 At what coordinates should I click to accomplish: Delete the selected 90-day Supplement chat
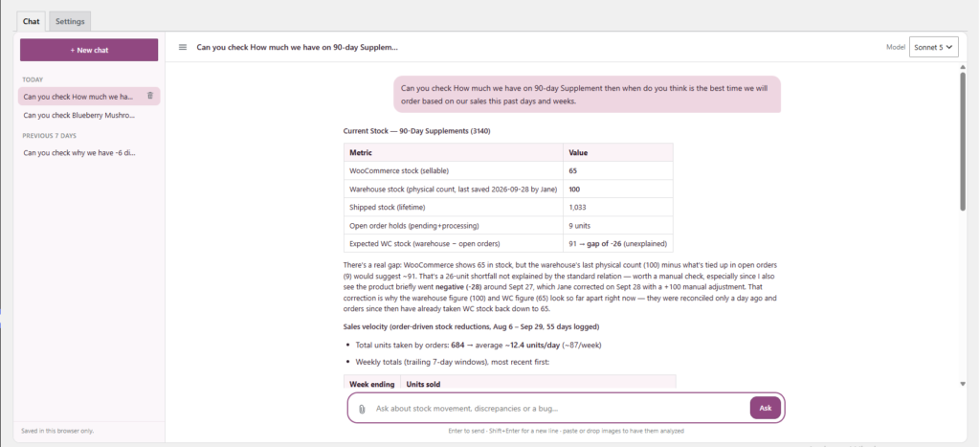[150, 96]
